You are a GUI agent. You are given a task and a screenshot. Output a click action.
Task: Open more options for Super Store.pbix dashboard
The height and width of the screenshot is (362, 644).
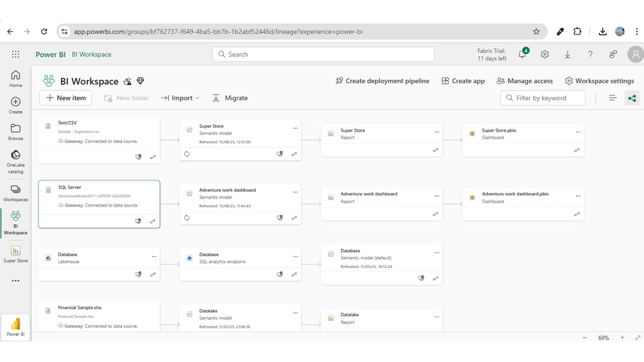point(578,132)
